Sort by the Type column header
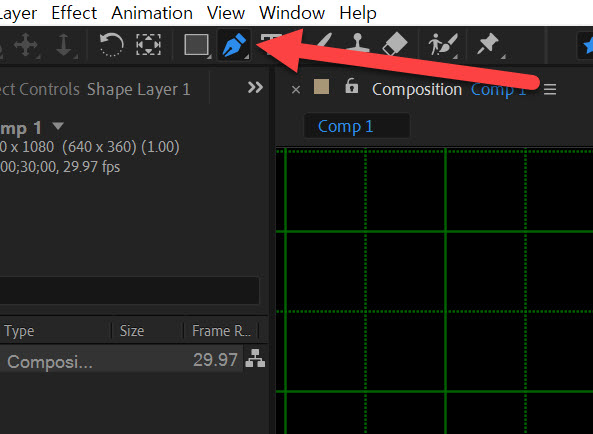 point(19,331)
